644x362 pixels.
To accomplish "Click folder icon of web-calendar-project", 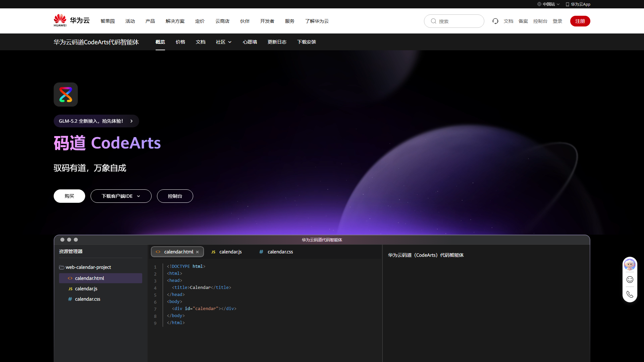I will click(62, 267).
